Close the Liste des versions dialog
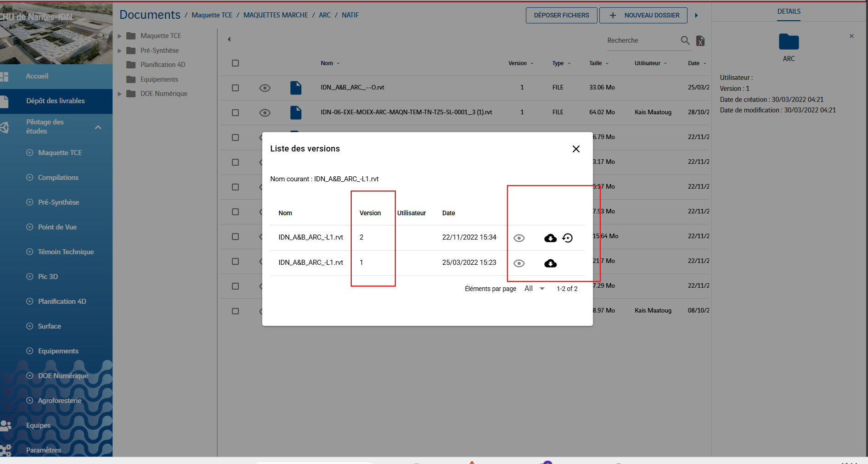This screenshot has height=464, width=868. (576, 149)
